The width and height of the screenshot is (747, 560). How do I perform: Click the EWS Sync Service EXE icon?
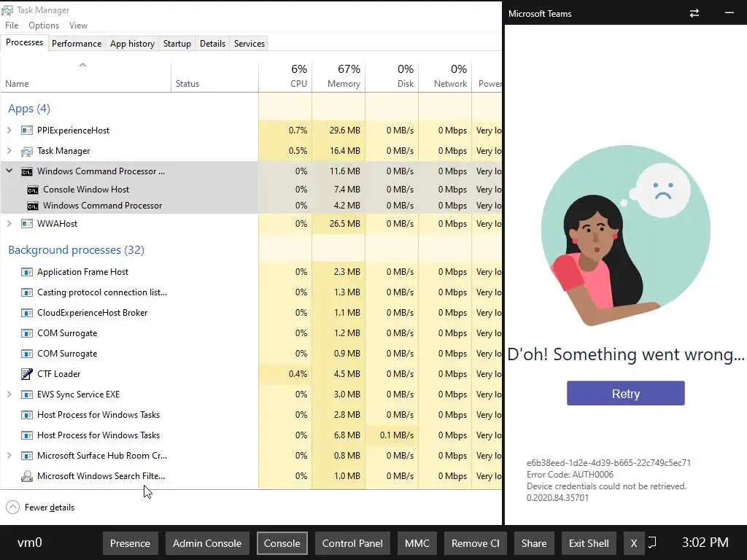tap(27, 394)
